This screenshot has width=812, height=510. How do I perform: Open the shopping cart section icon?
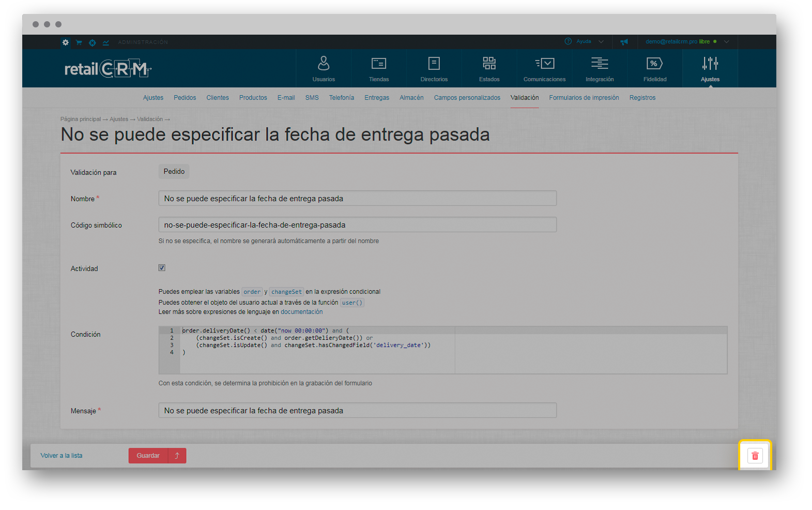click(x=79, y=42)
